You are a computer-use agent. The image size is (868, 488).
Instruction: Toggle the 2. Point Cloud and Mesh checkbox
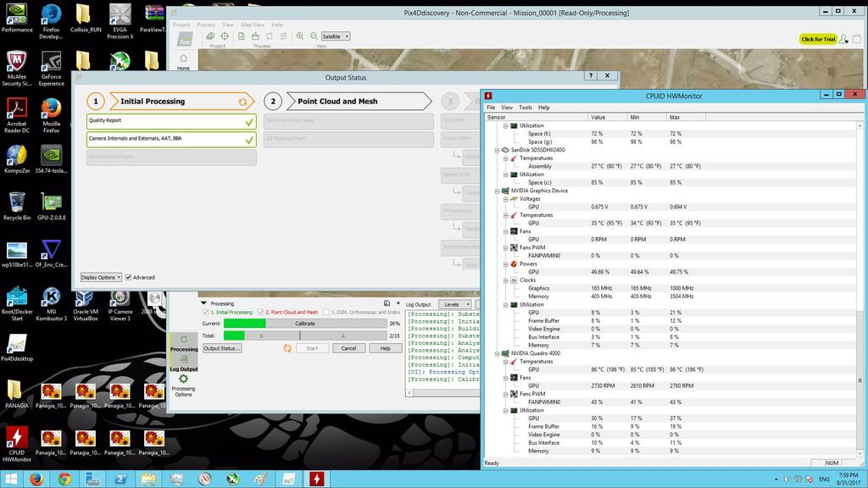tap(261, 312)
